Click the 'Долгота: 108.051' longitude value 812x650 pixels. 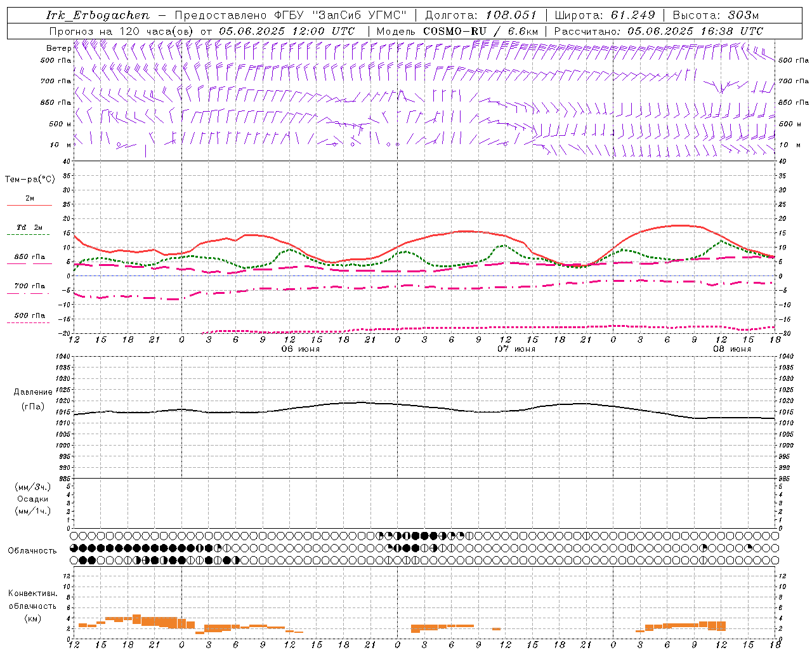pos(481,15)
